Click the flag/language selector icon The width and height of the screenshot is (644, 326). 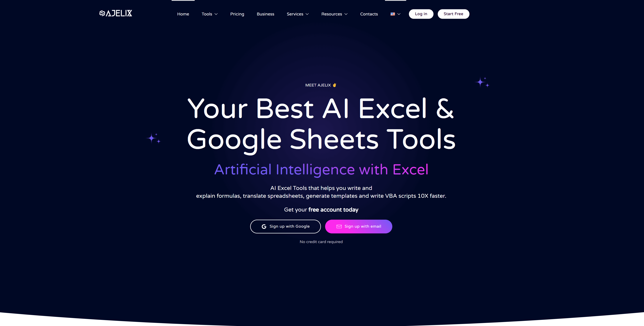393,14
